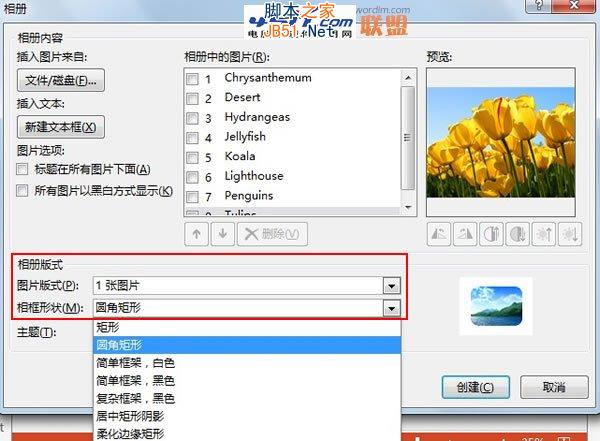This screenshot has width=600, height=441.
Task: Select Hydrangeas in picture list
Action: coord(257,117)
